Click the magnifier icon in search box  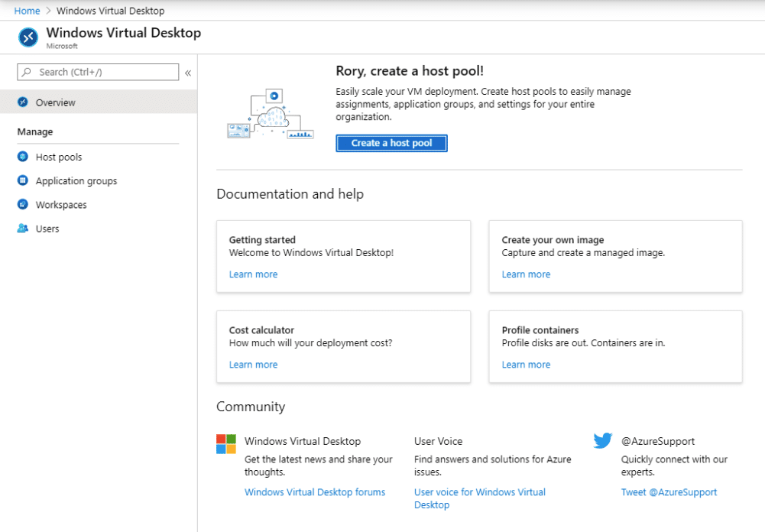[27, 73]
